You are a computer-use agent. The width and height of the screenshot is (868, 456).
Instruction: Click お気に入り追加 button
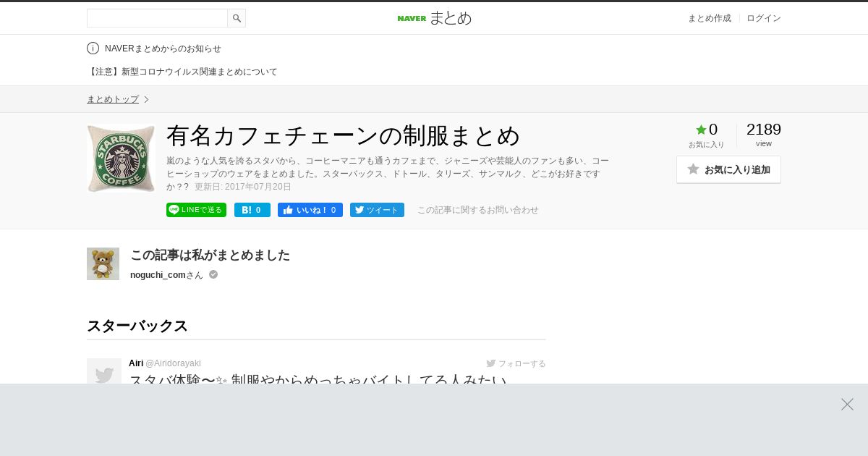click(728, 169)
